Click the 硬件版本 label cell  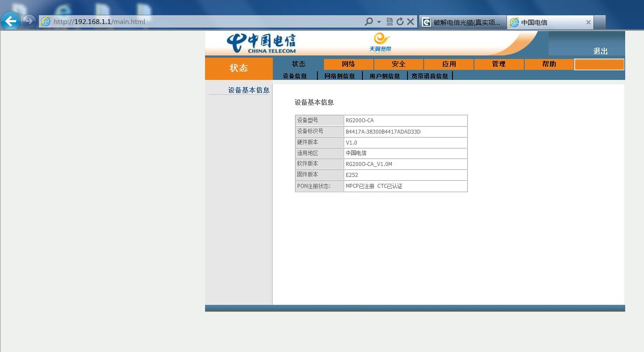click(320, 142)
